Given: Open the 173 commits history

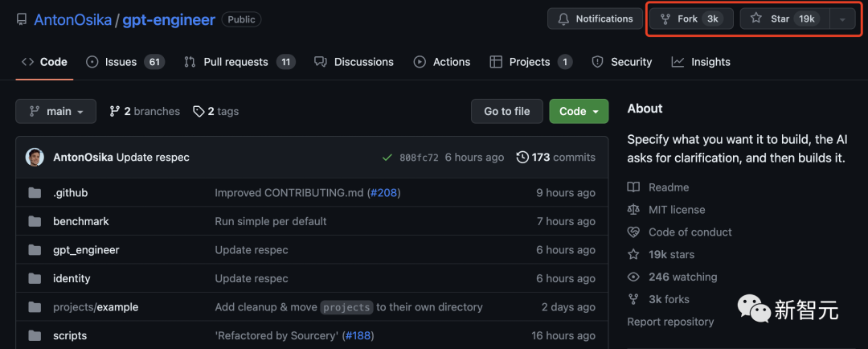Looking at the screenshot, I should click(556, 157).
